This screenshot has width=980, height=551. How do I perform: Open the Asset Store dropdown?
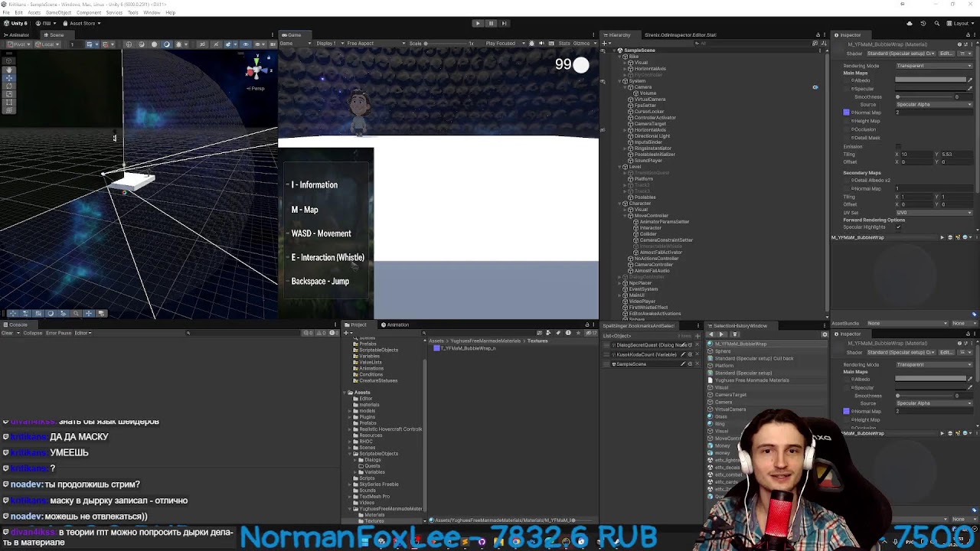point(81,24)
